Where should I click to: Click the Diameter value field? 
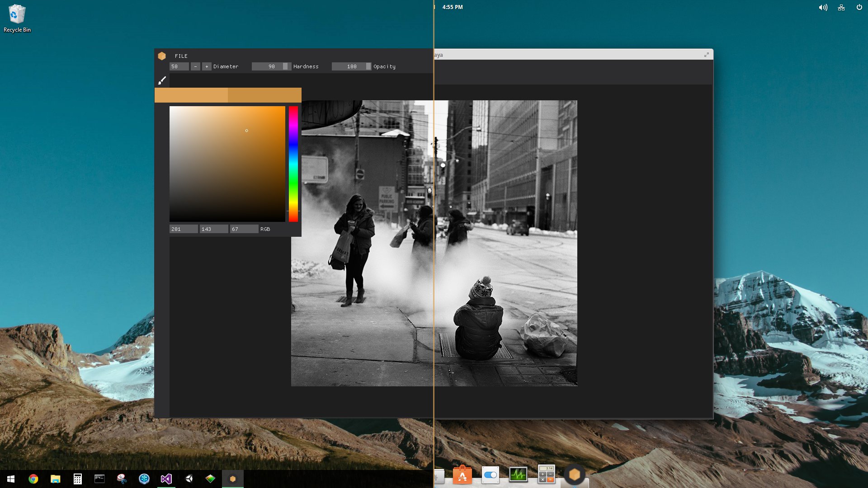pyautogui.click(x=179, y=66)
